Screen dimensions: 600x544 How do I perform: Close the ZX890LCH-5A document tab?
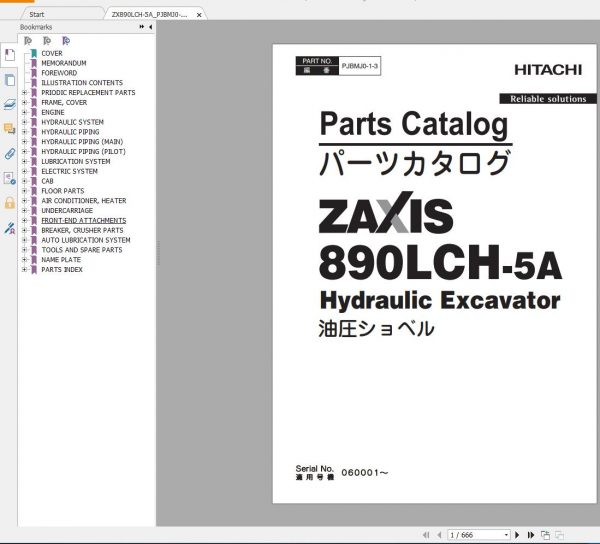pyautogui.click(x=199, y=15)
